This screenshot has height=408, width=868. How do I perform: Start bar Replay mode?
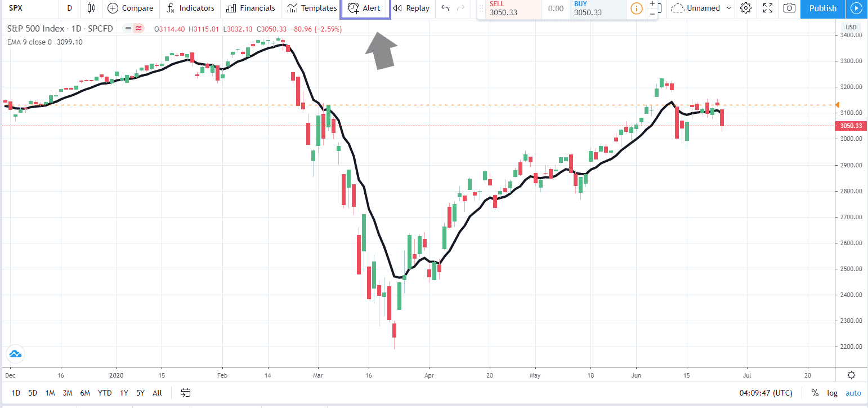pos(411,8)
